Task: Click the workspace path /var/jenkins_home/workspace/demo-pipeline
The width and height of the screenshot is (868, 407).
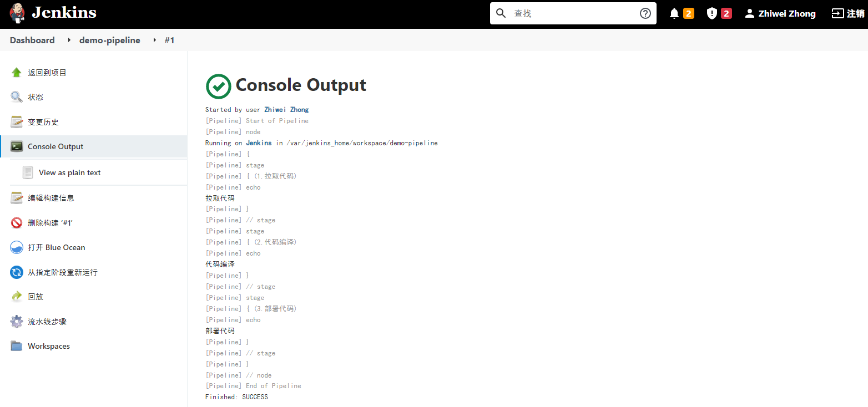Action: click(x=362, y=143)
